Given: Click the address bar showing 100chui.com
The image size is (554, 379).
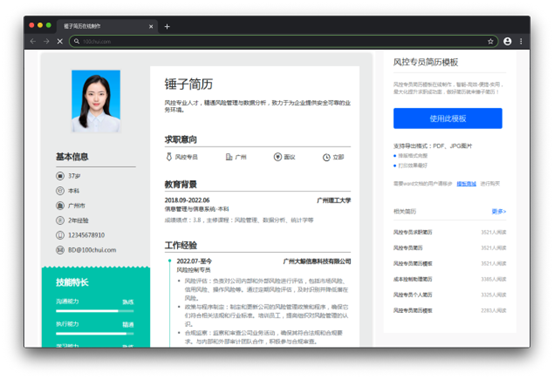Looking at the screenshot, I should (x=283, y=41).
